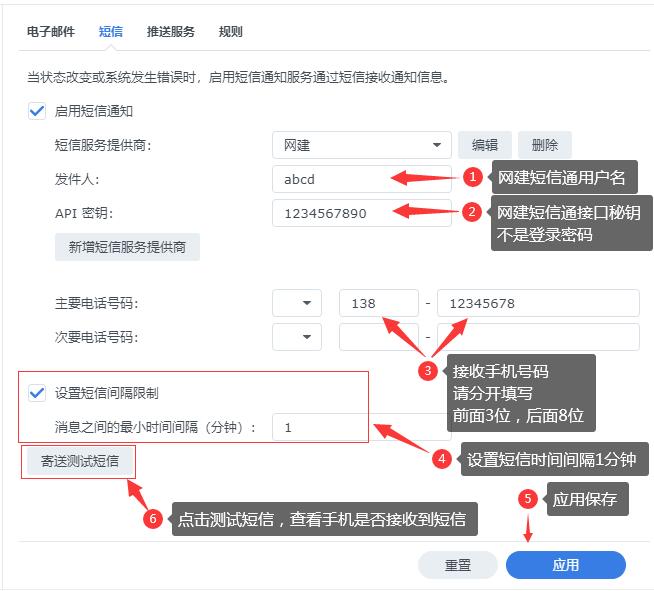
Task: Click the red number 4 annotation badge
Action: point(441,459)
